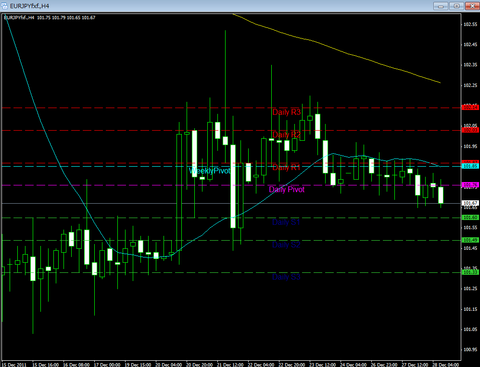This screenshot has width=480, height=367.
Task: Click 101.05 on the price scale
Action: tap(470, 329)
